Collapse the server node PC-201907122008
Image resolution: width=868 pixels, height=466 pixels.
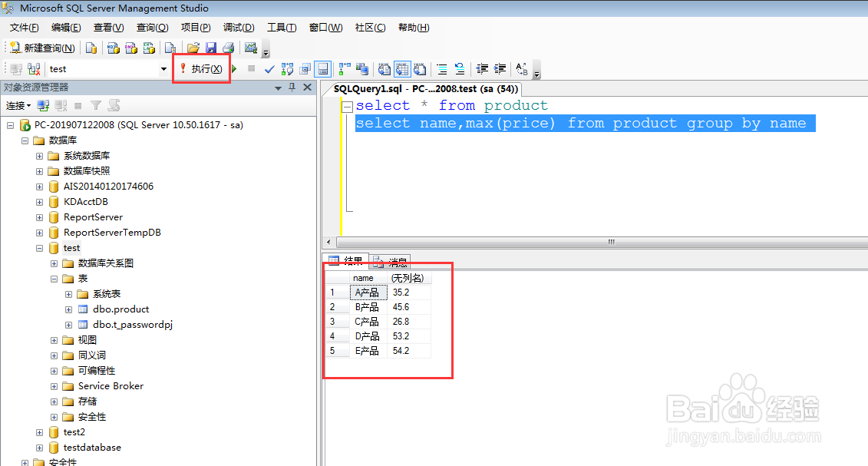coord(11,125)
